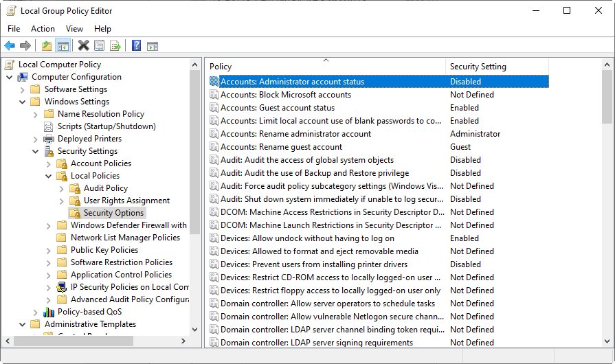Click the Scripts (Startup/Shutdown) icon
The width and height of the screenshot is (615, 364).
click(48, 126)
